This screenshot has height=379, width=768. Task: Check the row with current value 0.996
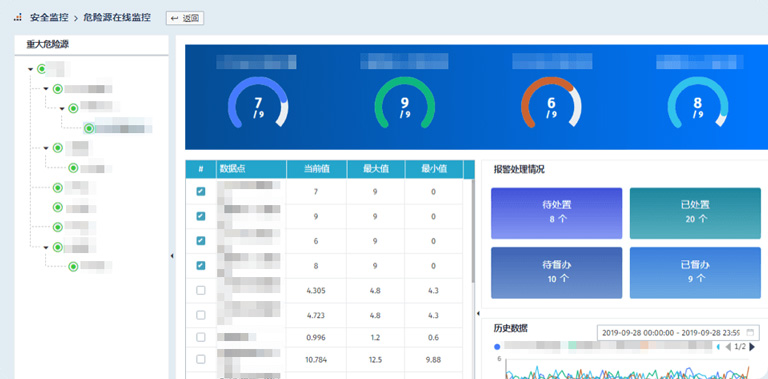pyautogui.click(x=201, y=337)
